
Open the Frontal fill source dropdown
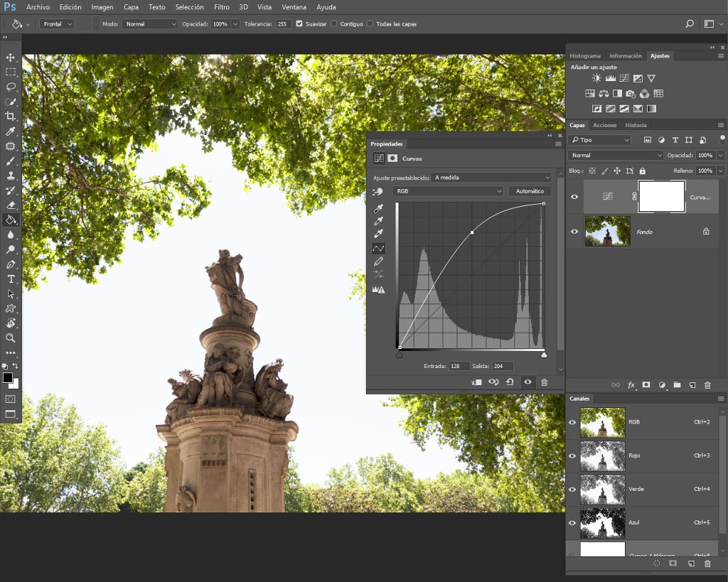[57, 23]
